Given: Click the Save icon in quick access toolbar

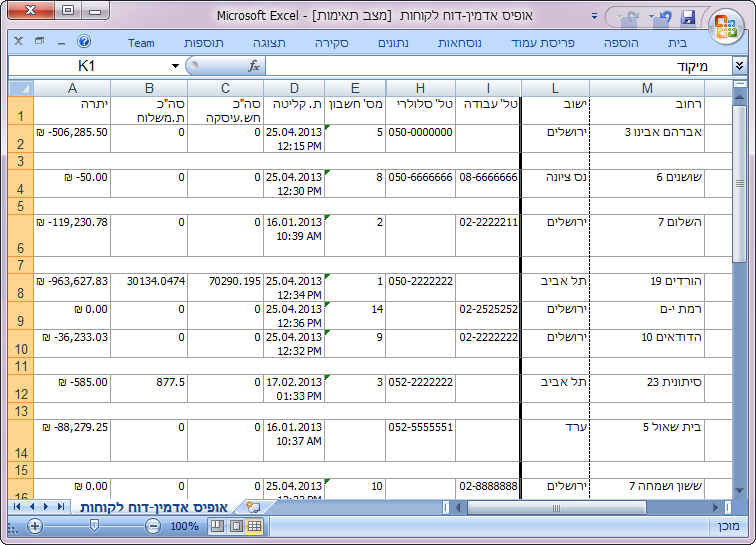Looking at the screenshot, I should point(688,18).
